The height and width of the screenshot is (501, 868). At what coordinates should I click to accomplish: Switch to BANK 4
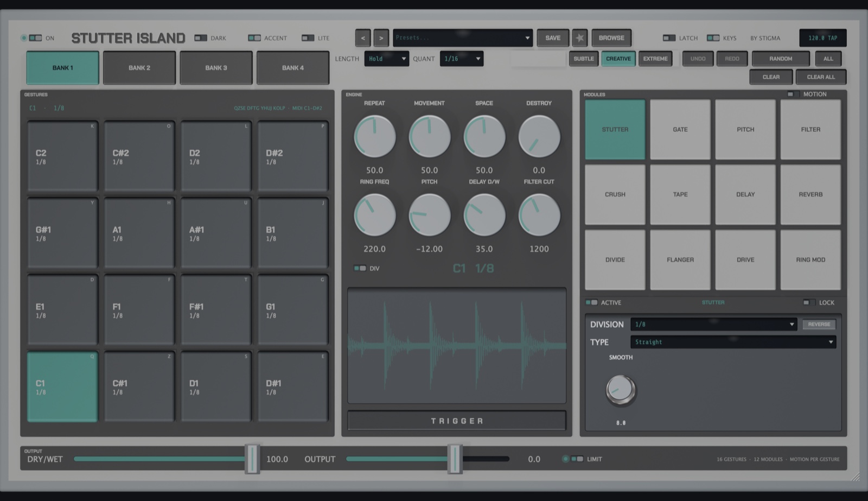point(293,68)
